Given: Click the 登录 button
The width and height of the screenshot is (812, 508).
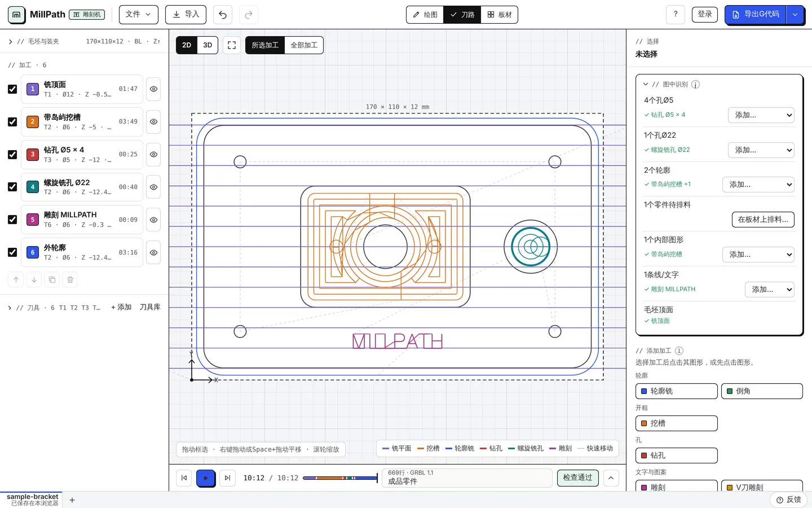Looking at the screenshot, I should [x=705, y=15].
